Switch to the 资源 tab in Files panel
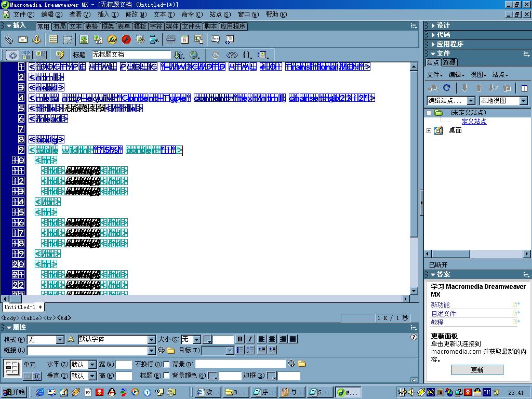Image resolution: width=532 pixels, height=399 pixels. (x=449, y=62)
